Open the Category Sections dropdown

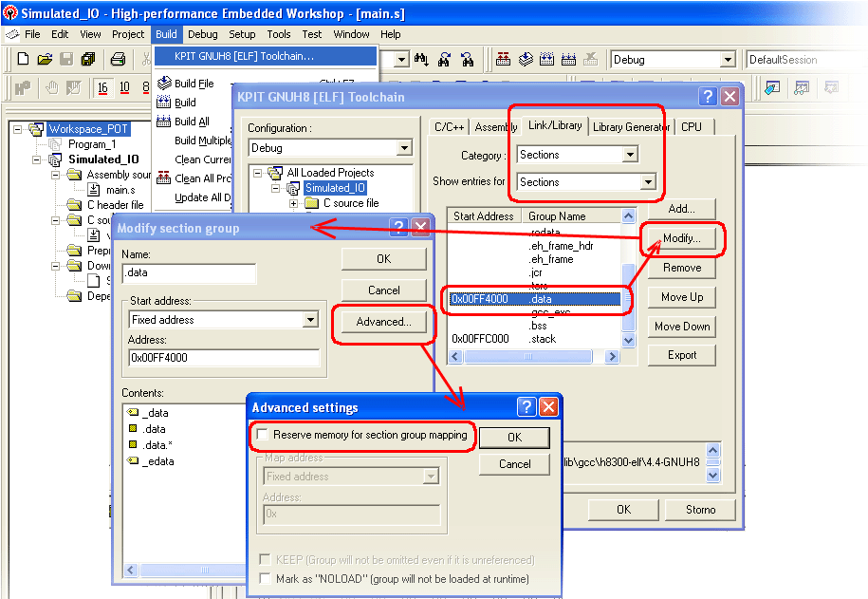click(x=630, y=155)
